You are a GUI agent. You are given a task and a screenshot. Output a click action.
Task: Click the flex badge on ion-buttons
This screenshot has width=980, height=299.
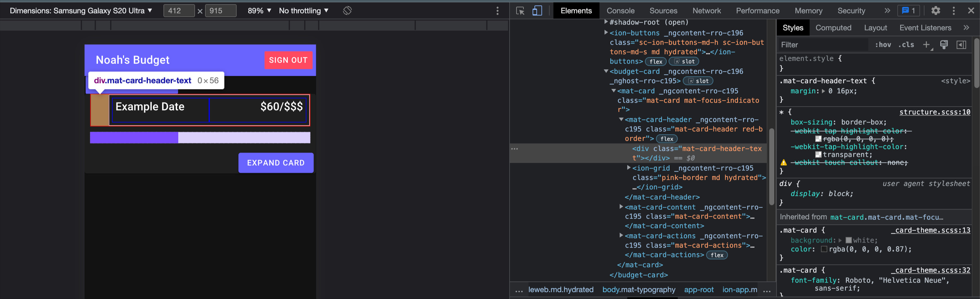point(655,61)
